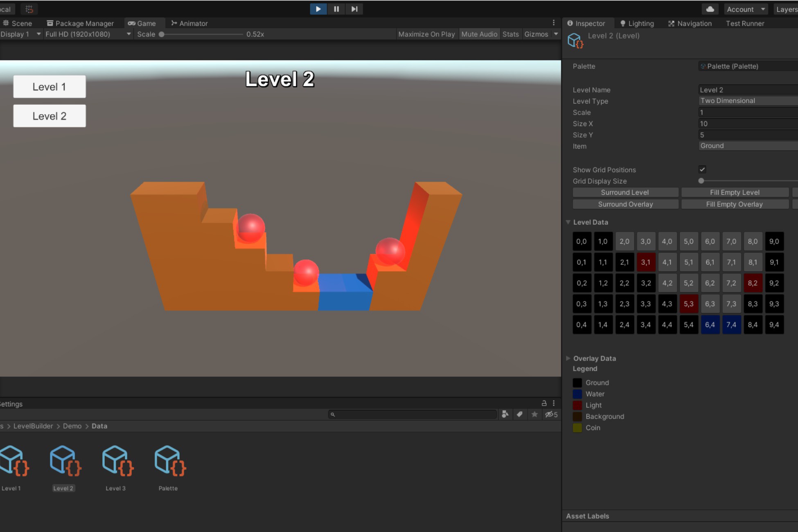
Task: Open the Display 1 dropdown
Action: coord(20,34)
